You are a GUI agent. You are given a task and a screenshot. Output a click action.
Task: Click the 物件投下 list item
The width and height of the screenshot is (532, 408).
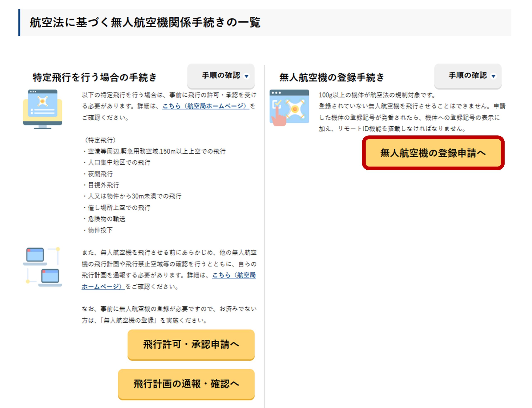(100, 230)
